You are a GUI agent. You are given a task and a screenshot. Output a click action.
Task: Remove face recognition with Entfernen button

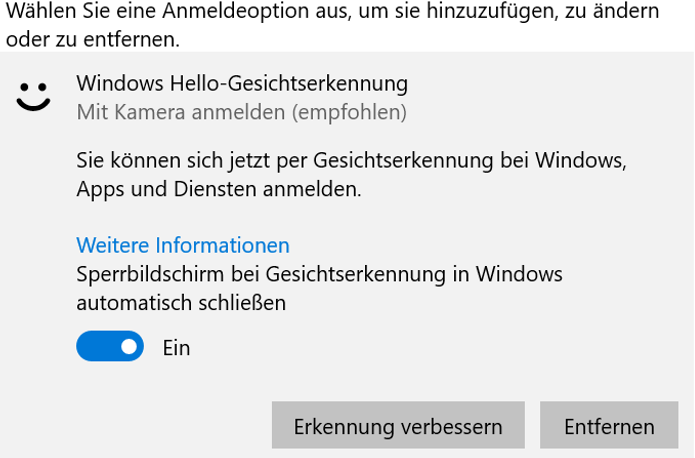point(609,426)
